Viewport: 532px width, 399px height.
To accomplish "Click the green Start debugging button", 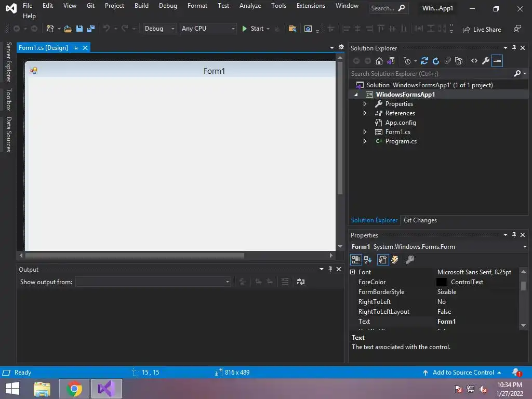I will point(253,29).
